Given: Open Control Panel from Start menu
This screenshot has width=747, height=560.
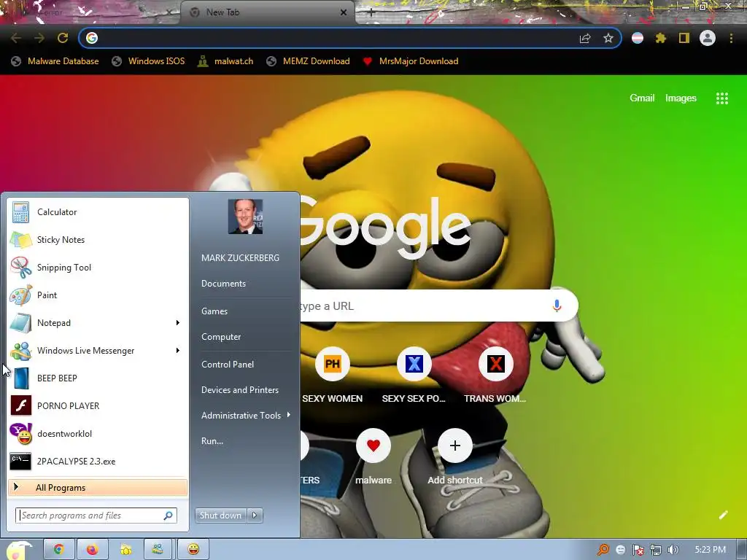Looking at the screenshot, I should 228,365.
